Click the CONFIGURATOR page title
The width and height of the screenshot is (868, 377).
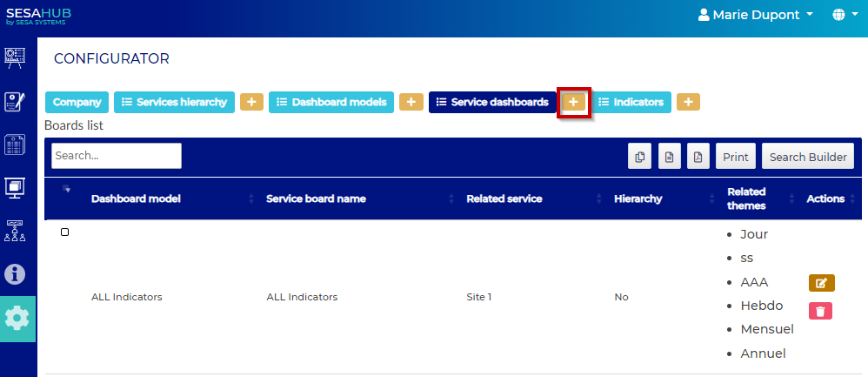[x=111, y=58]
